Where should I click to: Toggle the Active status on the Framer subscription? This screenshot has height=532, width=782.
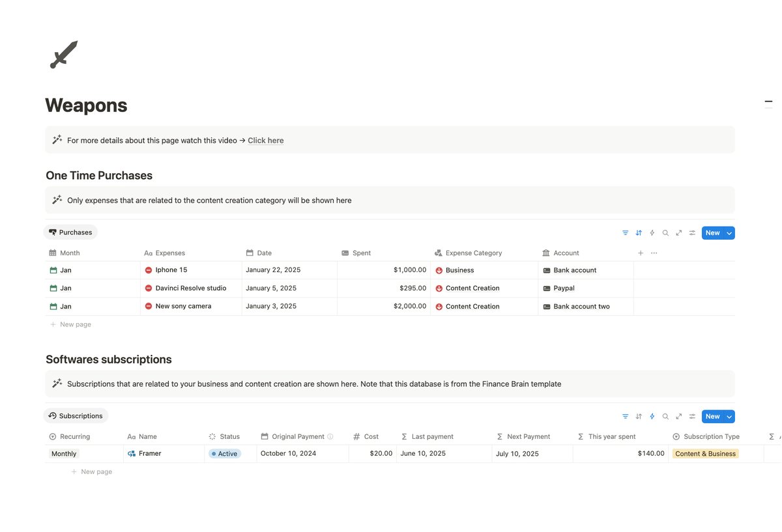[224, 453]
